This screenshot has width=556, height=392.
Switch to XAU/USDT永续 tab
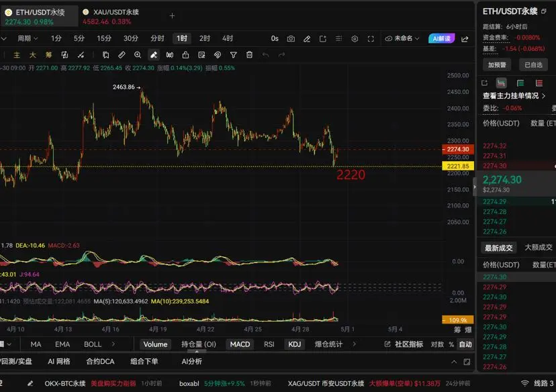point(111,16)
